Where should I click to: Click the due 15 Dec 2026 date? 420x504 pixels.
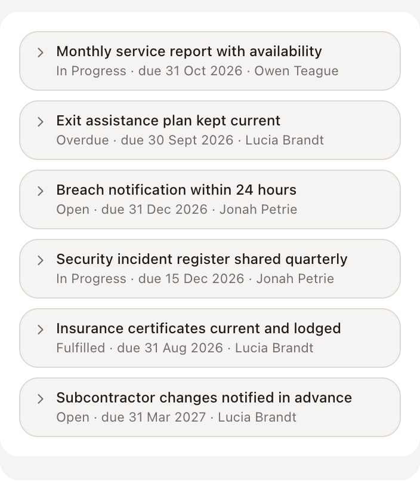191,279
